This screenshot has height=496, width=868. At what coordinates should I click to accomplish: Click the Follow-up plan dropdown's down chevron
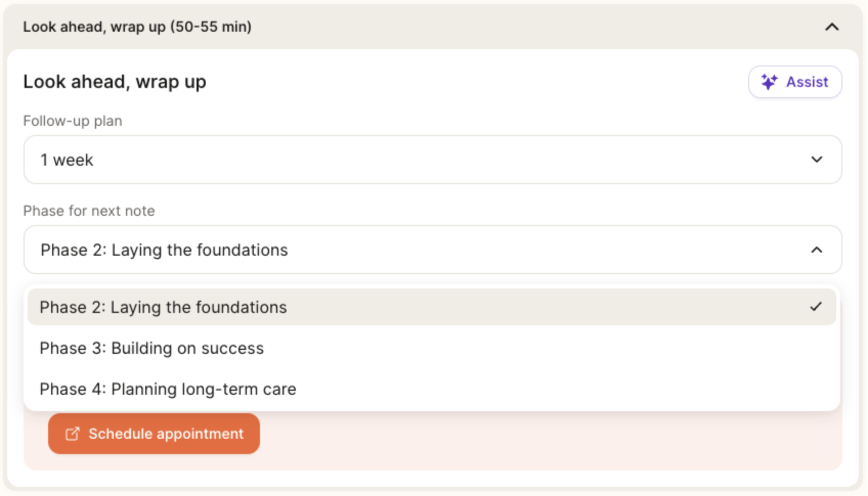click(817, 160)
